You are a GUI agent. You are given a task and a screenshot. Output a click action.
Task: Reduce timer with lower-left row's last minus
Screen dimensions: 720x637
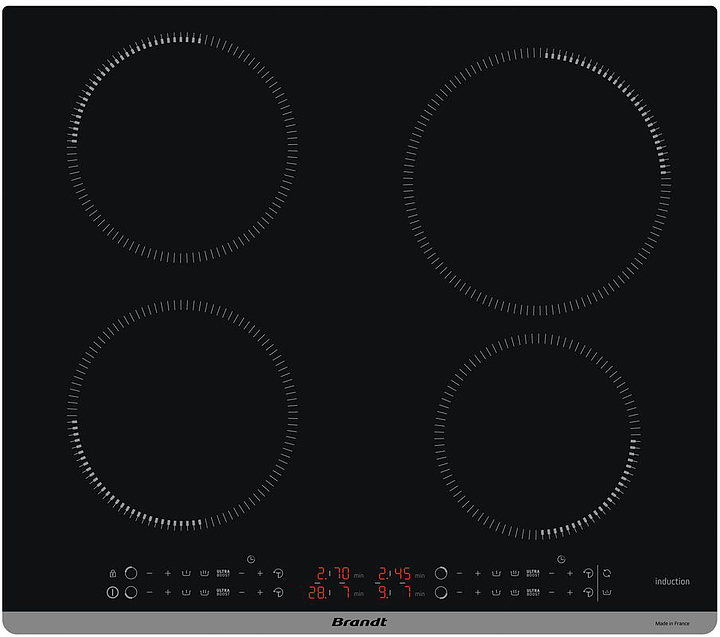[241, 592]
